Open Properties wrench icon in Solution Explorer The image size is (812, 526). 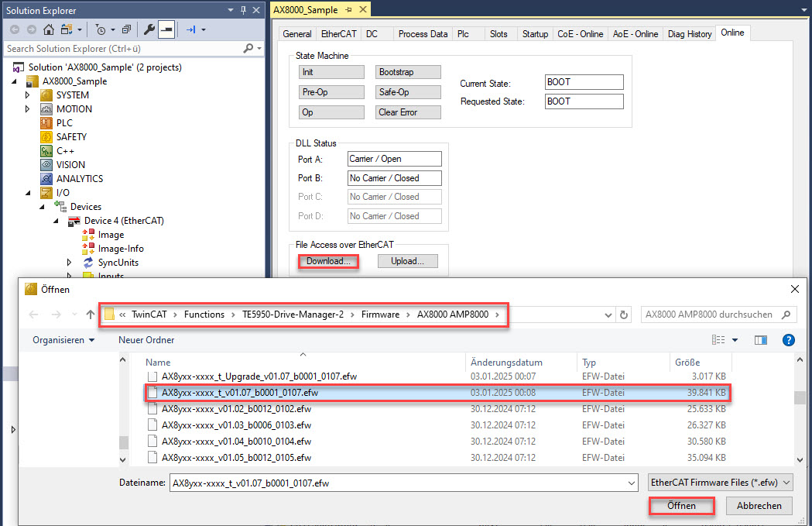(x=149, y=29)
